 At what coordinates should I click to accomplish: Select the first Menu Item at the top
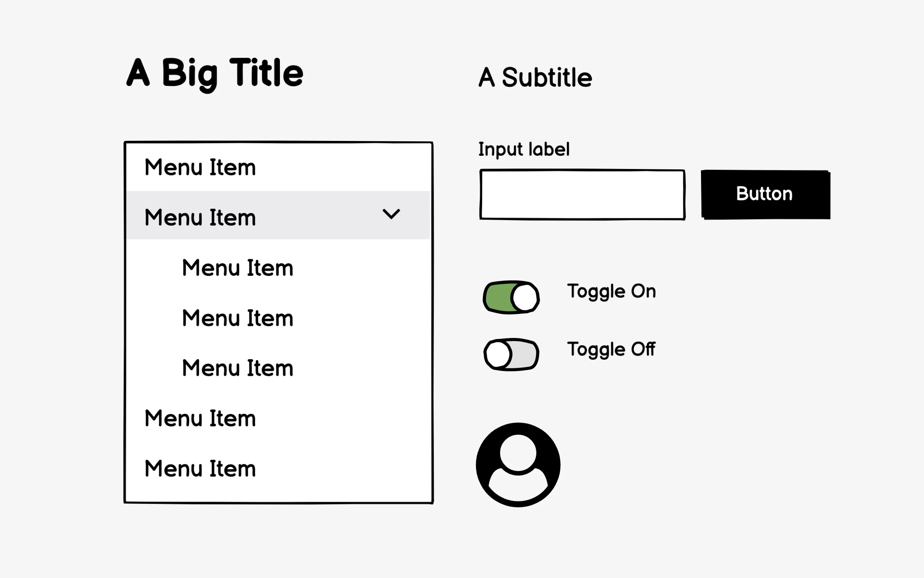[x=200, y=167]
